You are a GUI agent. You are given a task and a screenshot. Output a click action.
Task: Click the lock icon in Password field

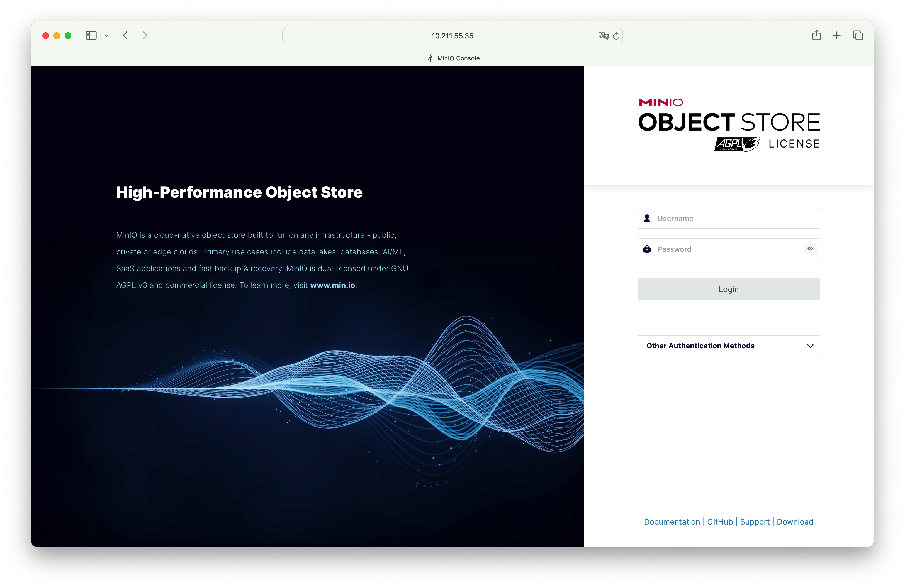pos(647,249)
